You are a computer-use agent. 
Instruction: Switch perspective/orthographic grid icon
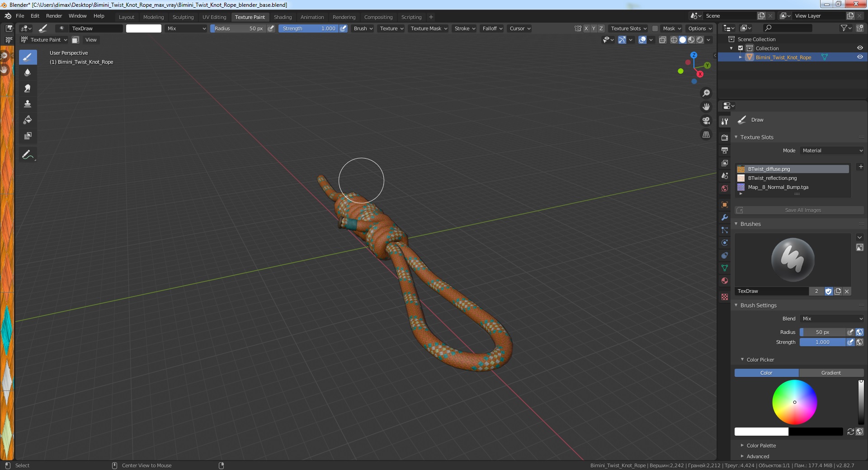pos(706,135)
